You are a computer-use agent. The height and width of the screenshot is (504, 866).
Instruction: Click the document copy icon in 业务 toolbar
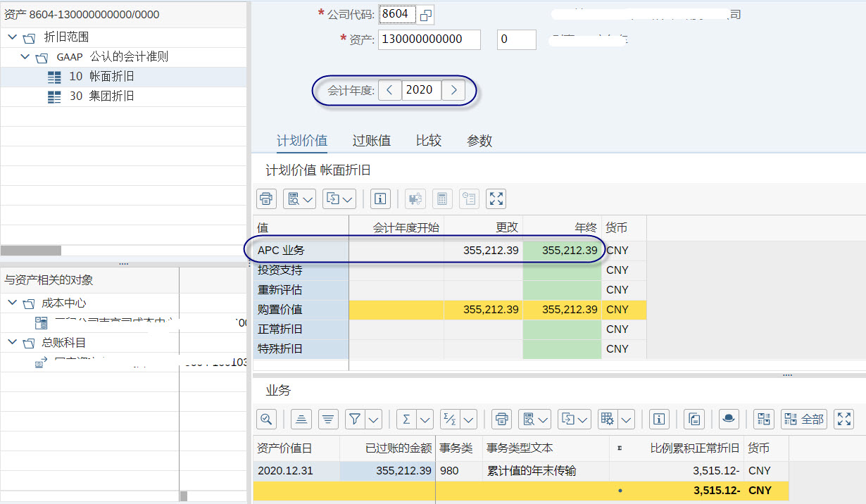point(694,420)
